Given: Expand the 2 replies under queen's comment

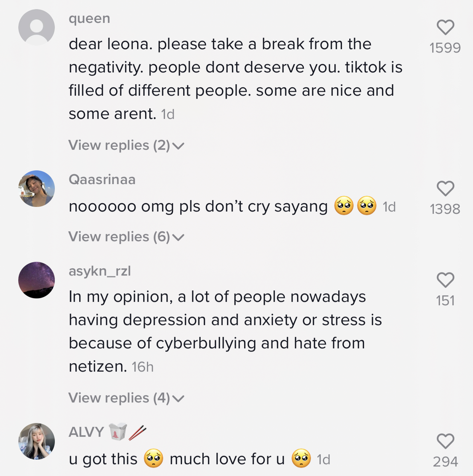Looking at the screenshot, I should [x=126, y=146].
